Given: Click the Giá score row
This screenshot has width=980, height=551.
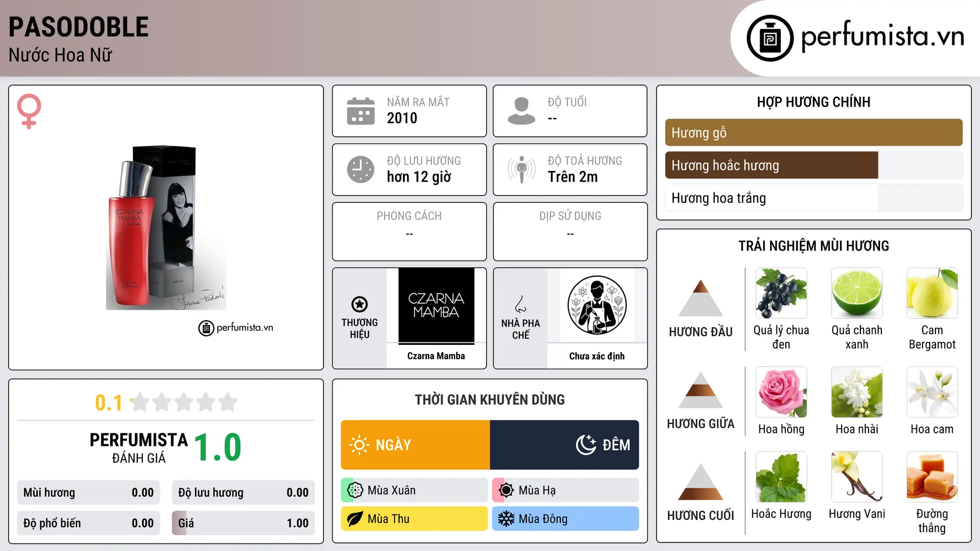Looking at the screenshot, I should [x=243, y=523].
